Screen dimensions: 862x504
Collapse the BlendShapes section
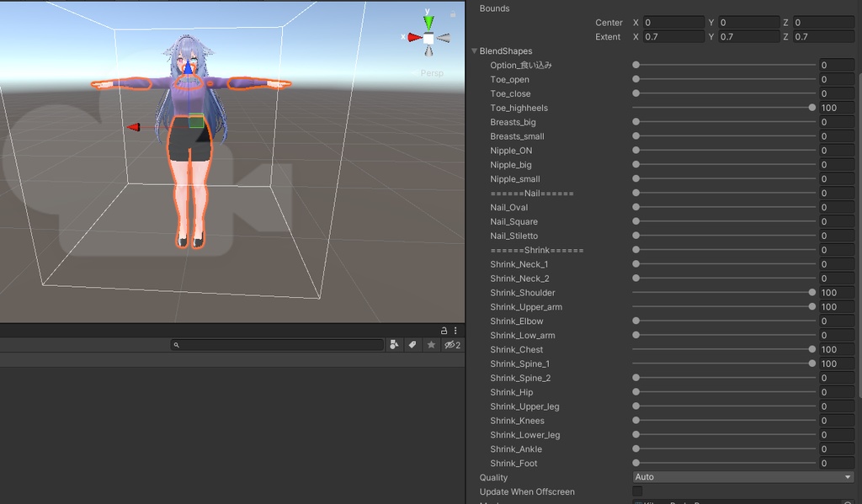tap(474, 50)
